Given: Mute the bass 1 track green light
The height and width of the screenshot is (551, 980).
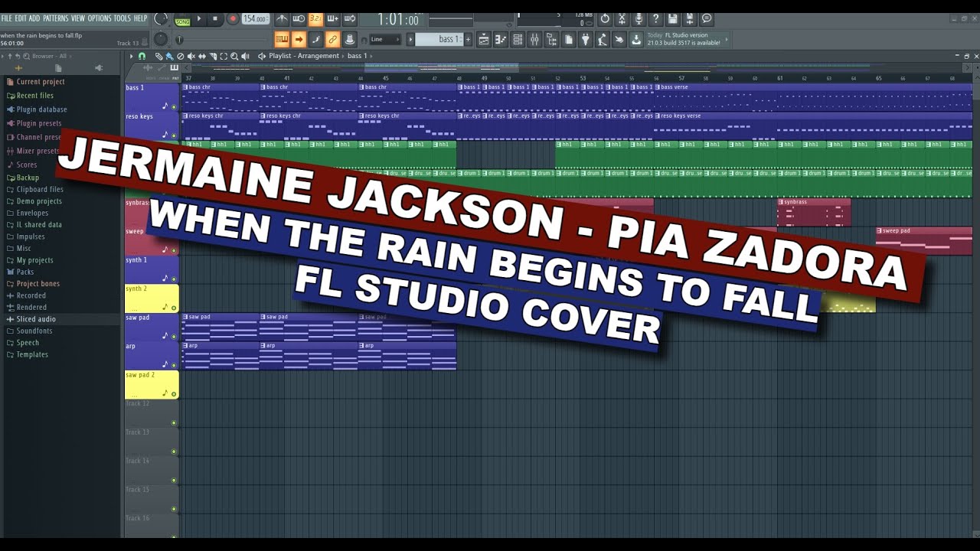Looking at the screenshot, I should [174, 106].
